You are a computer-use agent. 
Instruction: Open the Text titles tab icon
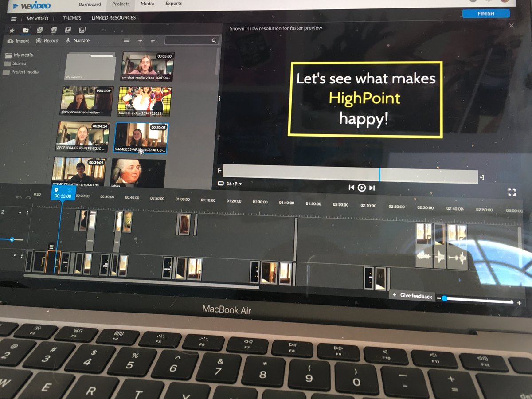39,30
